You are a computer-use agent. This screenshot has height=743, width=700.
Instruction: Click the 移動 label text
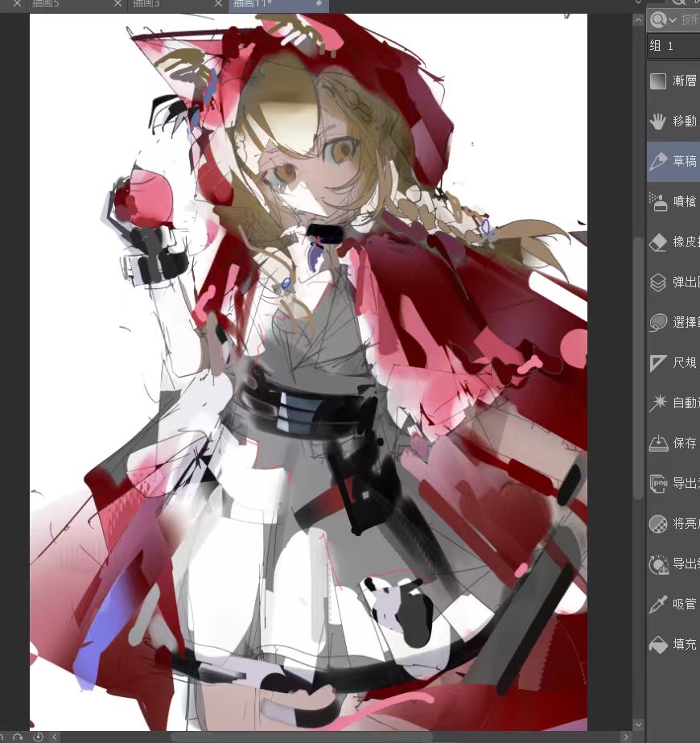pyautogui.click(x=685, y=122)
